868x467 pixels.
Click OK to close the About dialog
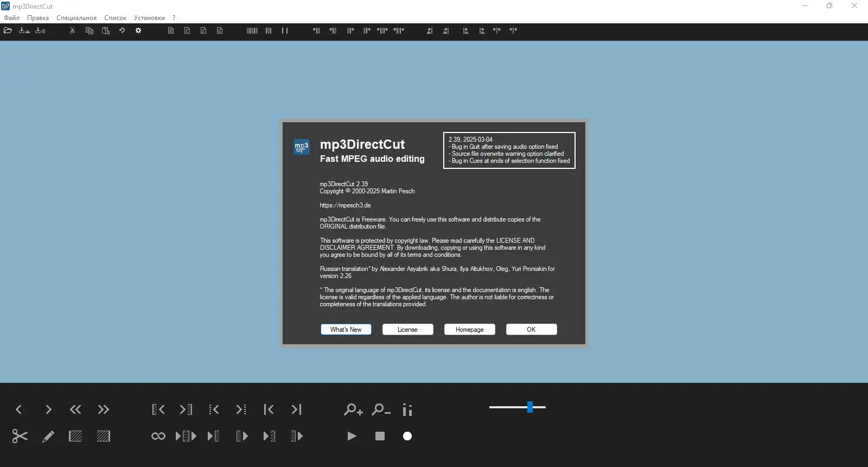[532, 330]
